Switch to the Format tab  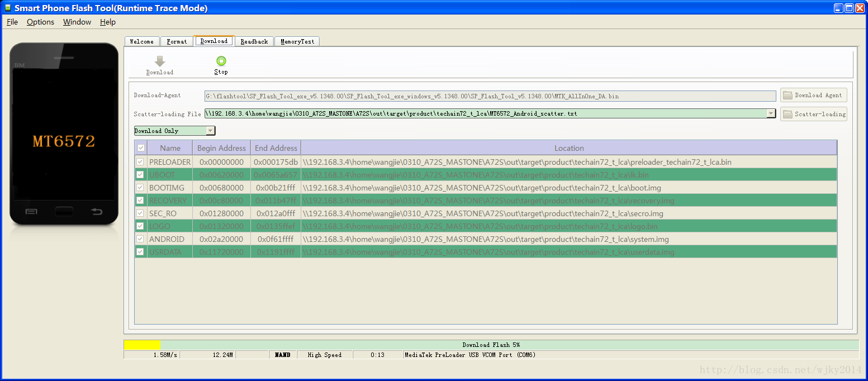tap(177, 41)
